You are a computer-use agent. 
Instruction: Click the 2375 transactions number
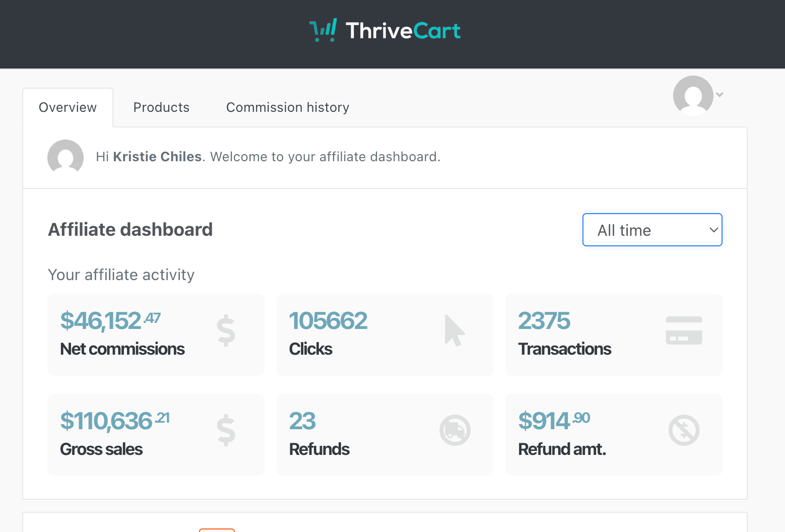tap(544, 321)
